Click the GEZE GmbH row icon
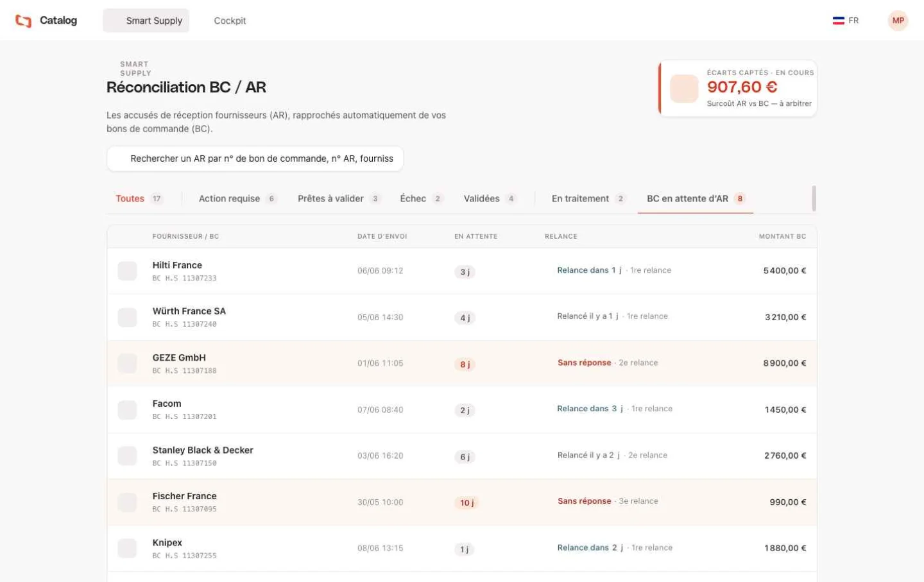924x582 pixels. click(x=127, y=363)
